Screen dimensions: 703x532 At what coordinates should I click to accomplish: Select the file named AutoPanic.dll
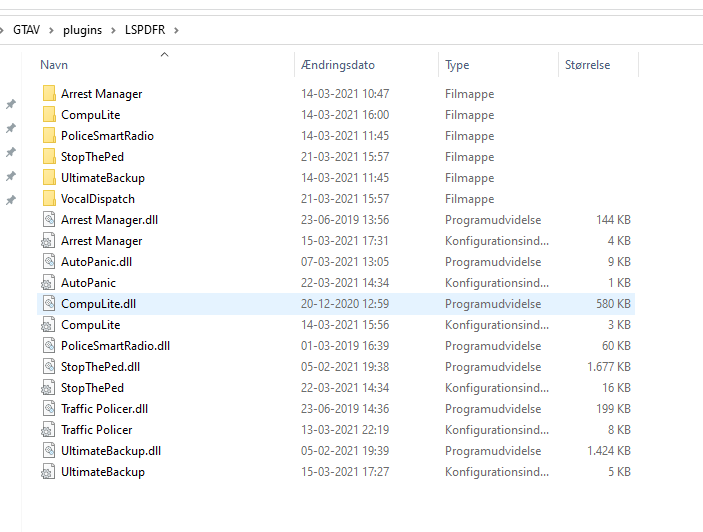pyautogui.click(x=96, y=262)
